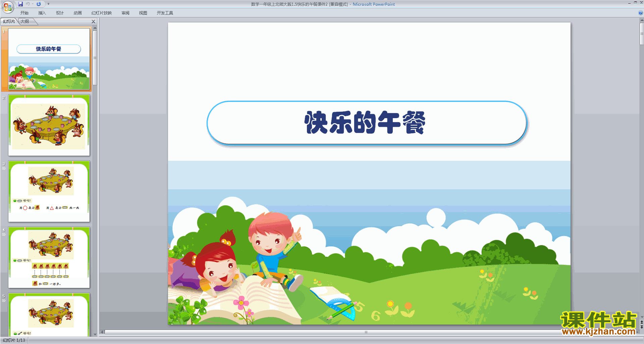Open the 开发工具 ribbon tab

165,13
